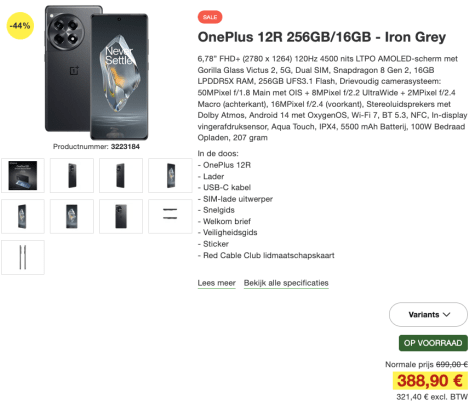Viewport: 475px width, 405px height.
Task: Click the OnePlus 12R Iron Grey title
Action: 322,37
